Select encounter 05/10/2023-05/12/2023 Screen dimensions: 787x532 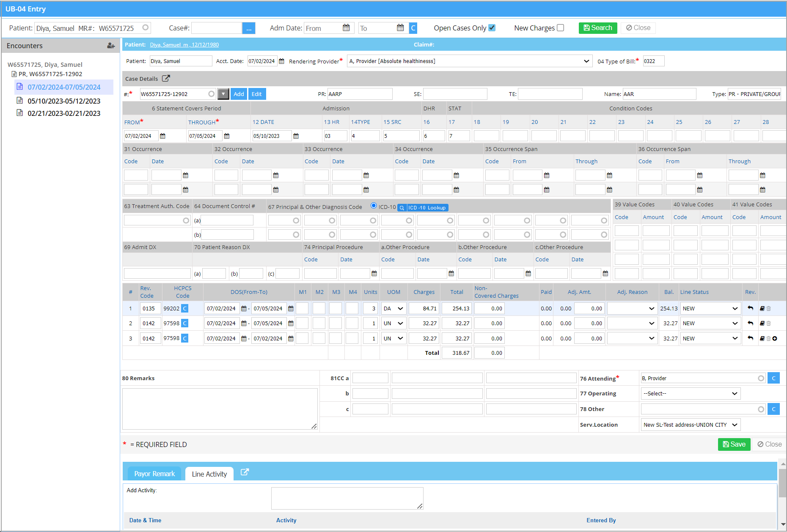[x=64, y=101]
